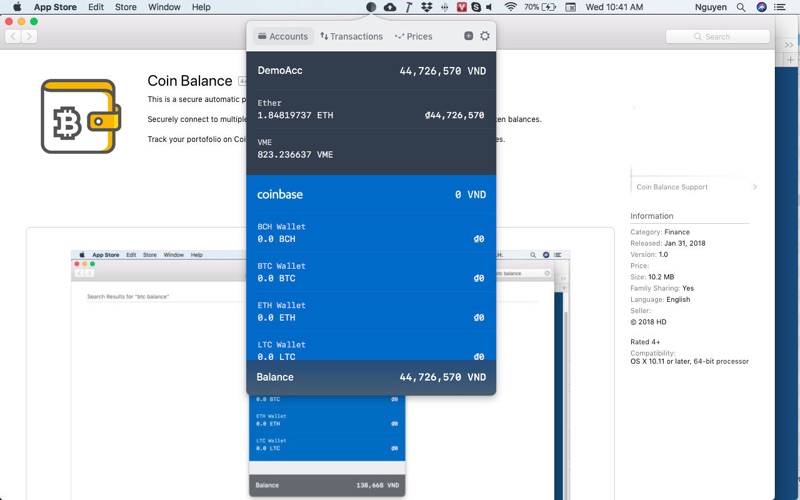Viewport: 800px width, 500px height.
Task: Open the Edit menu
Action: [96, 7]
